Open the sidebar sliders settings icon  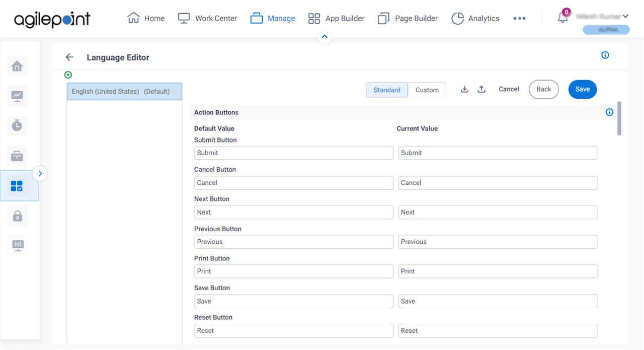pyautogui.click(x=17, y=246)
